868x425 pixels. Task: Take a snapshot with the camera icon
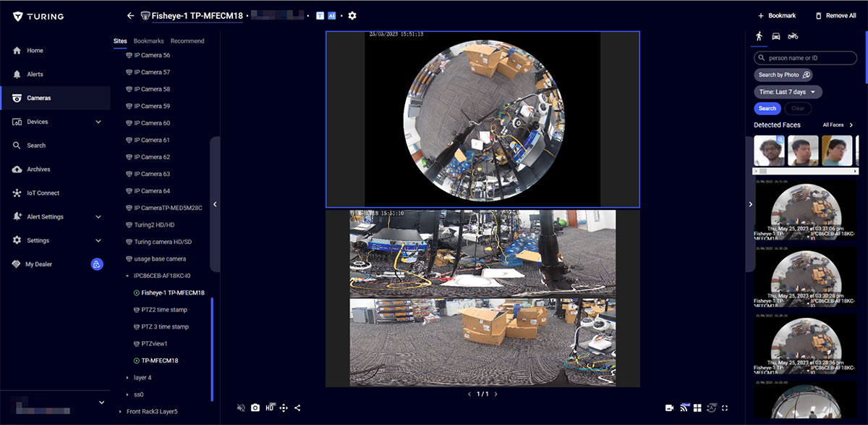[255, 408]
